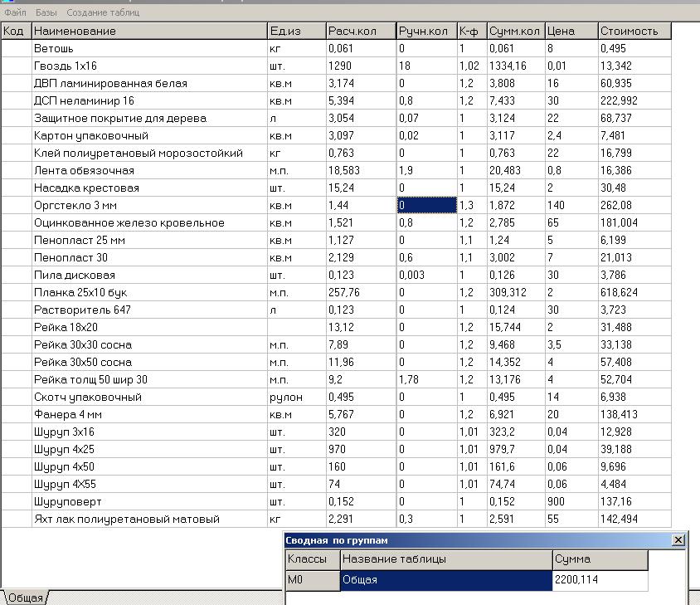Select the Шуруп 4x50 cell
The width and height of the screenshot is (700, 605).
pos(149,466)
